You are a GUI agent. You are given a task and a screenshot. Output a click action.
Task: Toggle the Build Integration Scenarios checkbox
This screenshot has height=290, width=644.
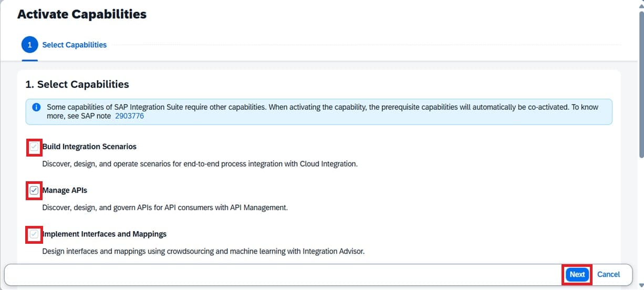pyautogui.click(x=34, y=147)
